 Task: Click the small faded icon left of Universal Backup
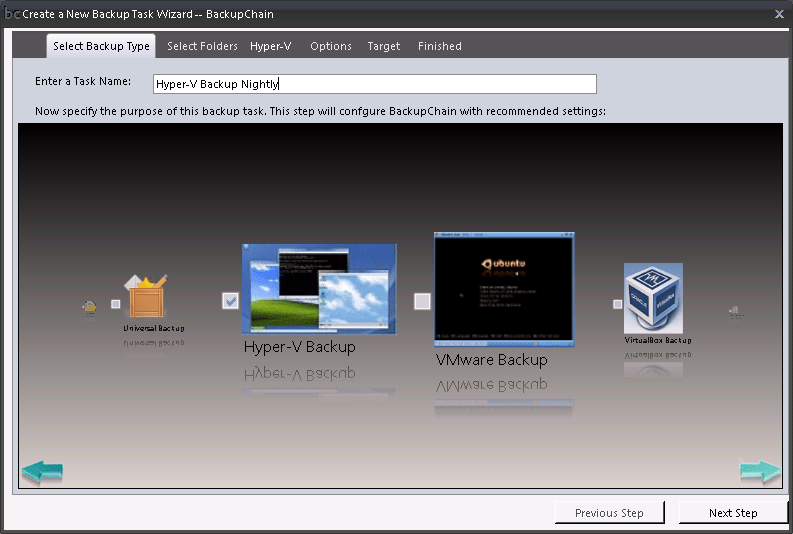(90, 307)
